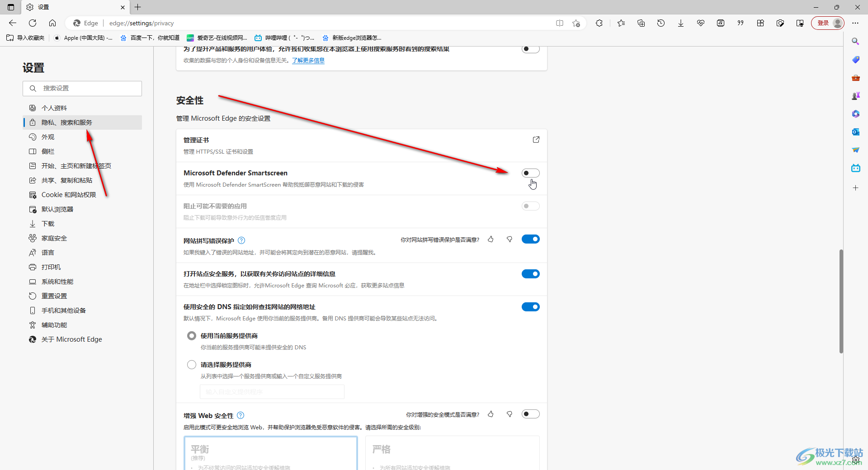Add a new app to sidebar
This screenshot has width=868, height=470.
point(855,188)
